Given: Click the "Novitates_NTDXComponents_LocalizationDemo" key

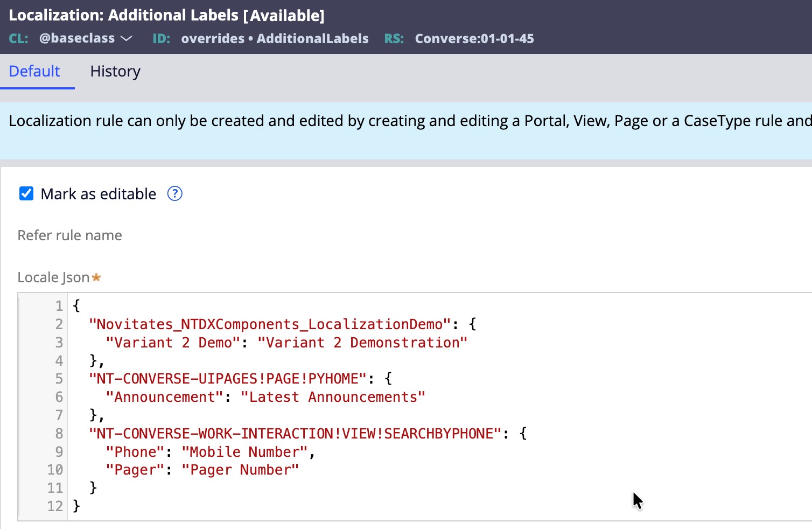Looking at the screenshot, I should (x=270, y=325).
